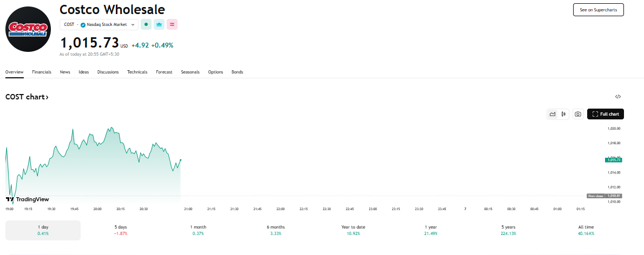Click the green market open status icon
This screenshot has height=255, width=644.
(x=146, y=25)
